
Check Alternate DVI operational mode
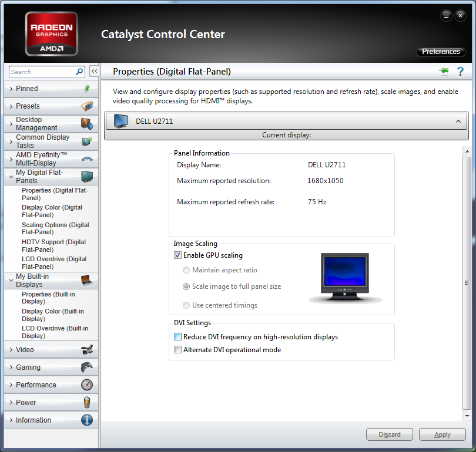[177, 349]
